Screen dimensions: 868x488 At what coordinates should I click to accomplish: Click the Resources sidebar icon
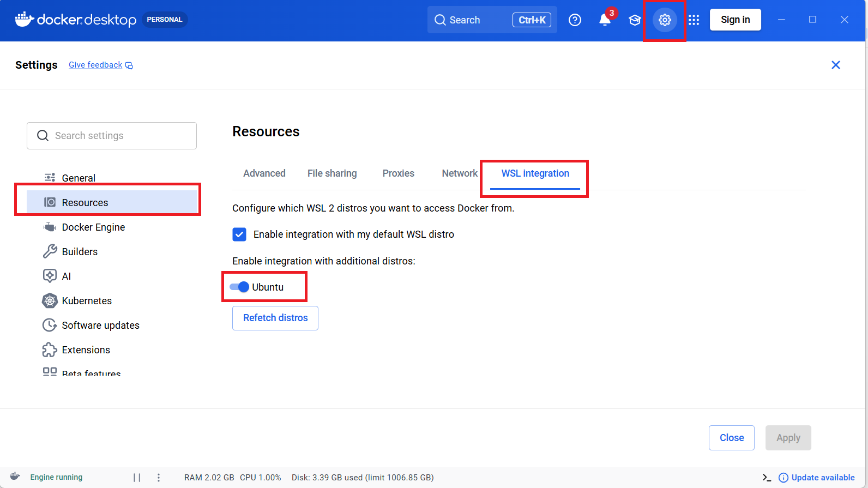pos(50,202)
